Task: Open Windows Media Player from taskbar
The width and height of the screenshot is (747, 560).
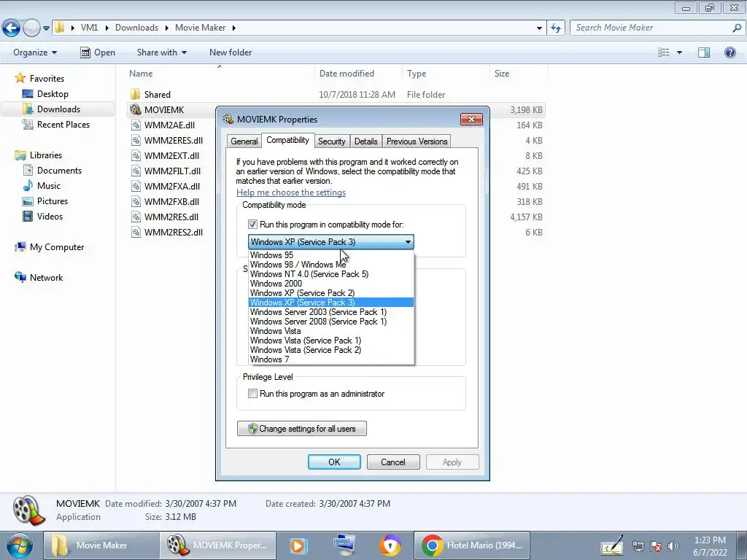Action: (298, 545)
